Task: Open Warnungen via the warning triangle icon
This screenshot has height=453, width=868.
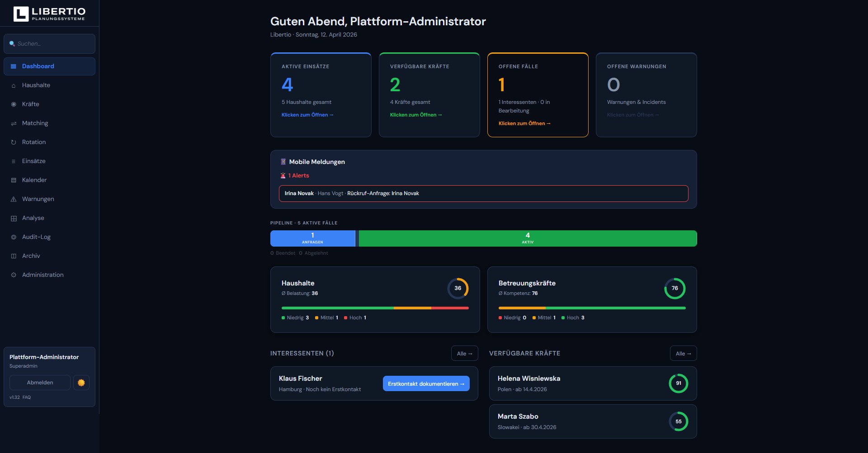Action: click(13, 199)
